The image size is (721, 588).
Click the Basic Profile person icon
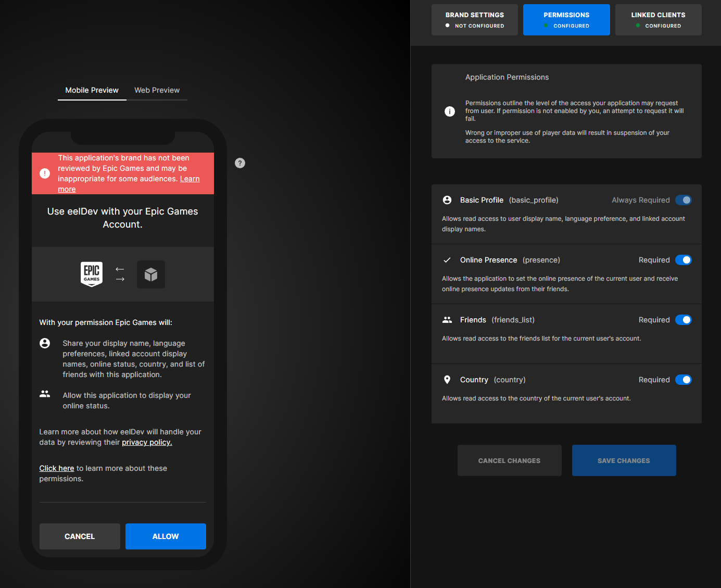[447, 200]
